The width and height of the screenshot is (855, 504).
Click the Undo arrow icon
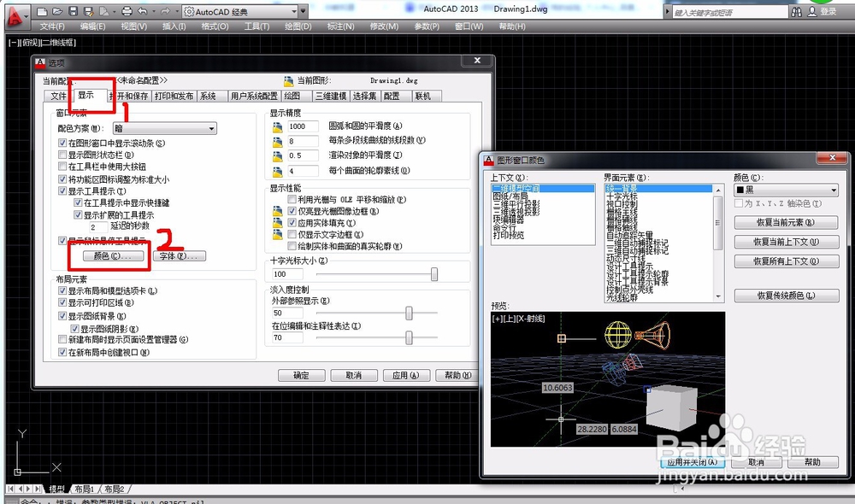pos(143,11)
